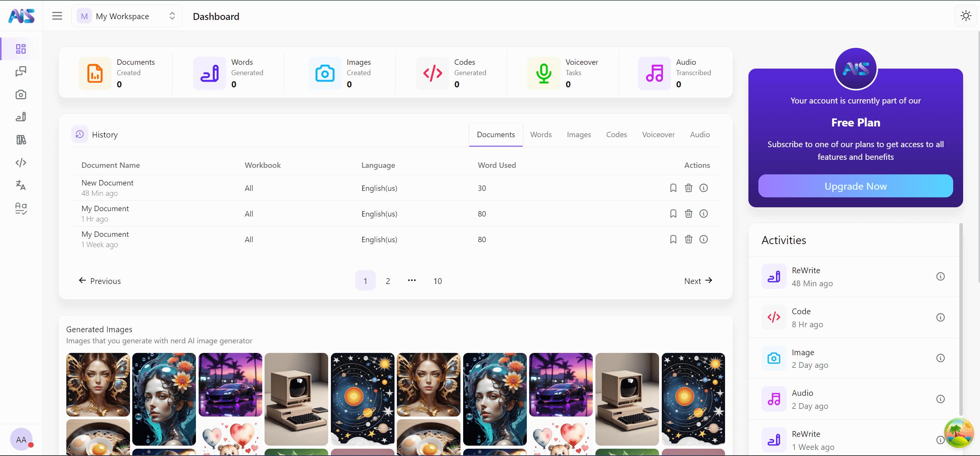
Task: Open the dashboard grid icon in sidebar
Action: (21, 49)
